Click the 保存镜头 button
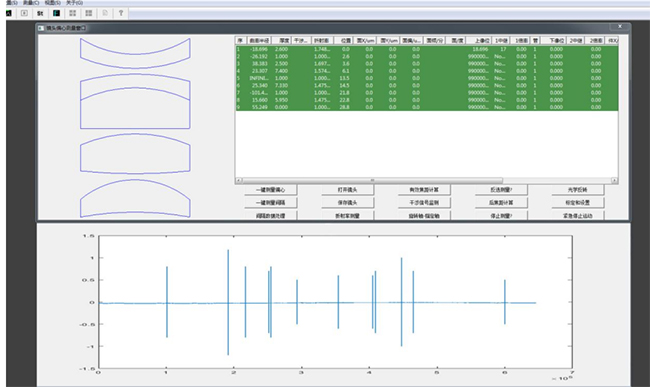Viewport: 650px width, 387px height. (347, 203)
